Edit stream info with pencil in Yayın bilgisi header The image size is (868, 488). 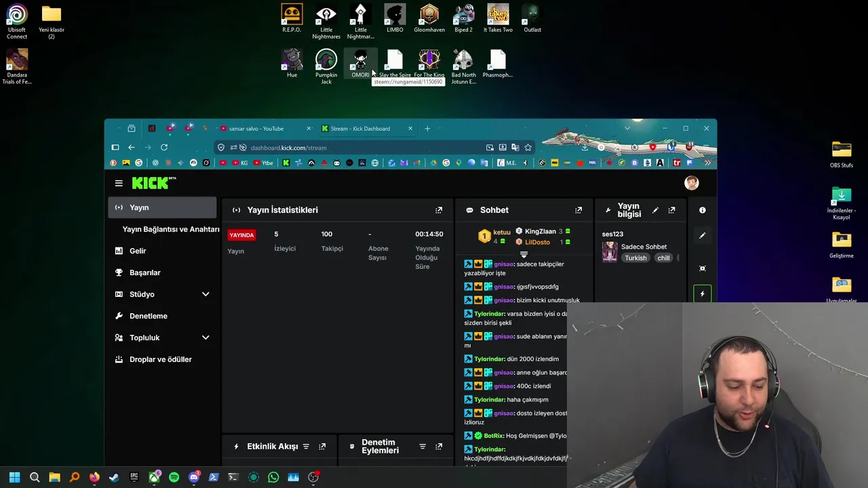point(655,210)
